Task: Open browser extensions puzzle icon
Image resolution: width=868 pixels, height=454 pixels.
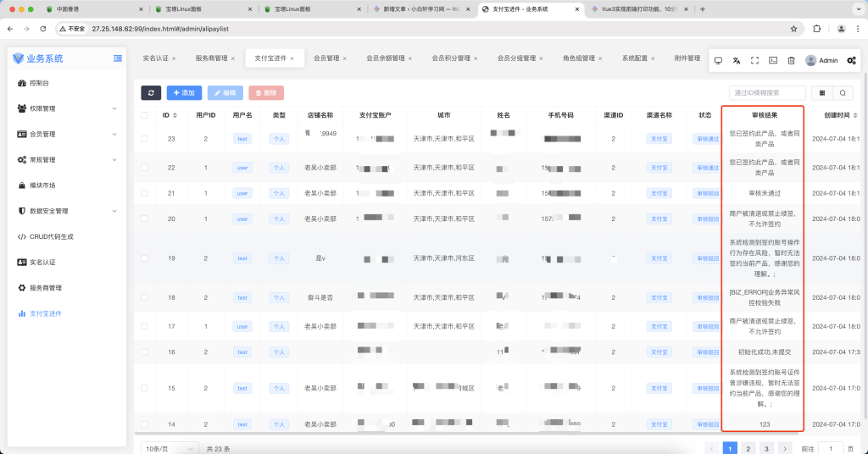Action: click(816, 29)
